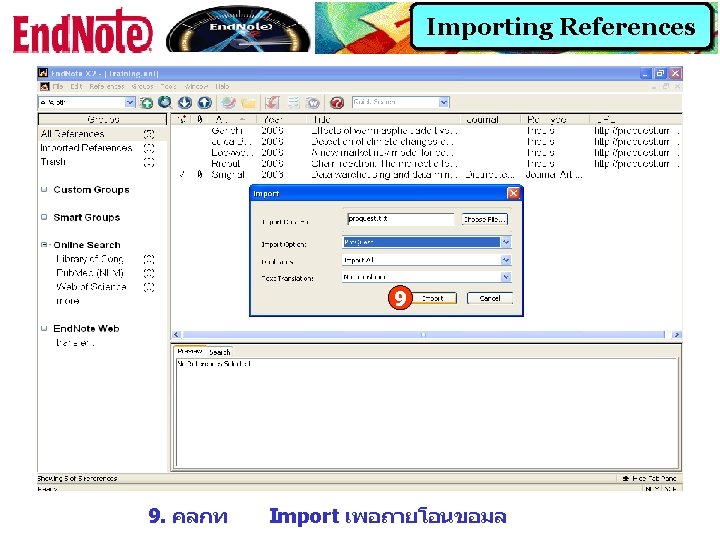
Task: Sort by the Year column header
Action: click(281, 119)
